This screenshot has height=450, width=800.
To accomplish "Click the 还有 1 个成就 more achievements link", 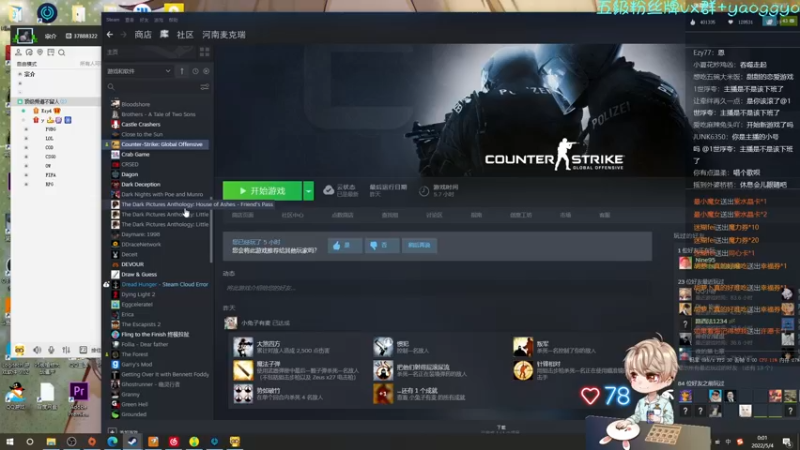I will tap(418, 391).
